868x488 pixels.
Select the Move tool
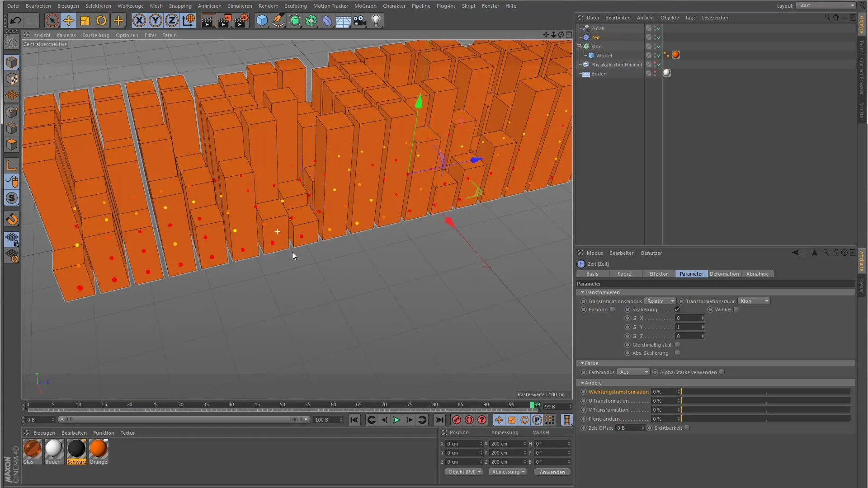69,20
